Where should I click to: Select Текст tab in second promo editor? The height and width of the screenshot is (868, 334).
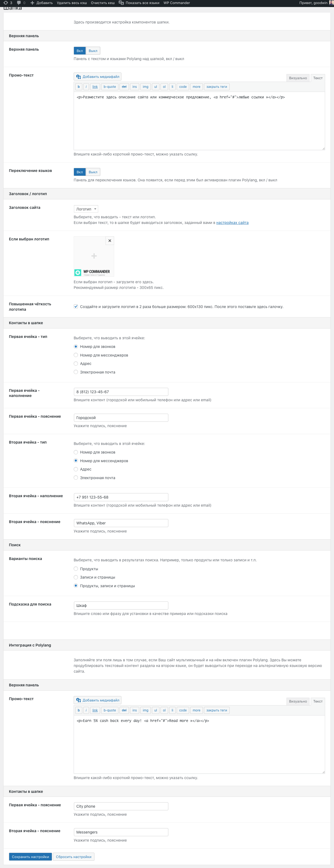[x=318, y=701]
